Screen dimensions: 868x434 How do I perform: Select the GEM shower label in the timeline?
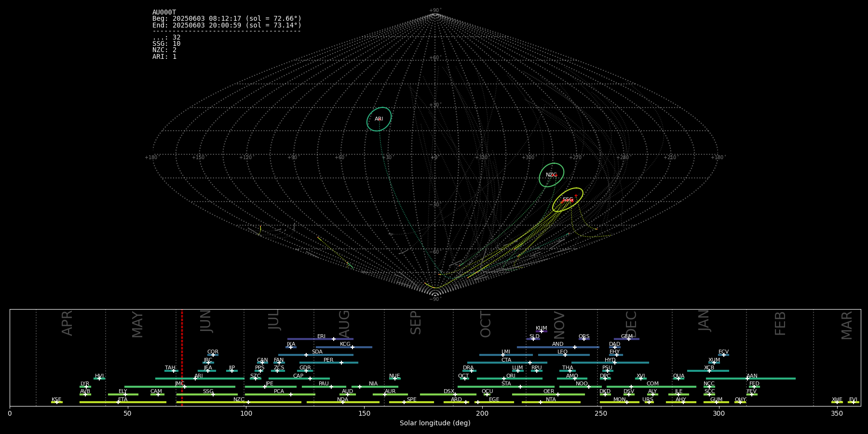pos(627,337)
